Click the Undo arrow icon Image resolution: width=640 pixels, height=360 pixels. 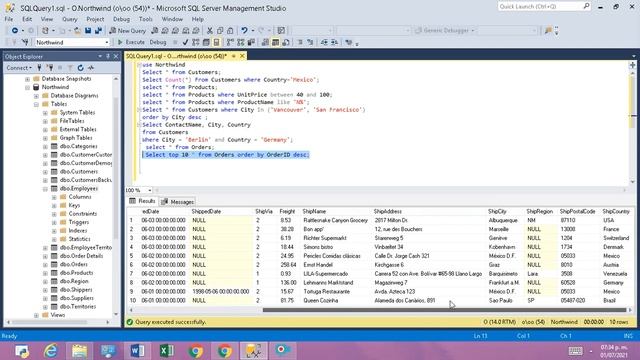[244, 31]
